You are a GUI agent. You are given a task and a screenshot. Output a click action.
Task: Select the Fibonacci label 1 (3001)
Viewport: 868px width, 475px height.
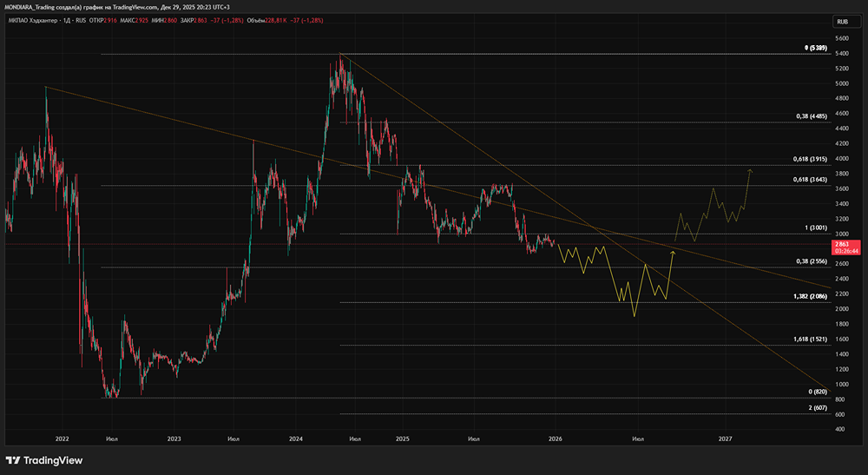pyautogui.click(x=816, y=228)
